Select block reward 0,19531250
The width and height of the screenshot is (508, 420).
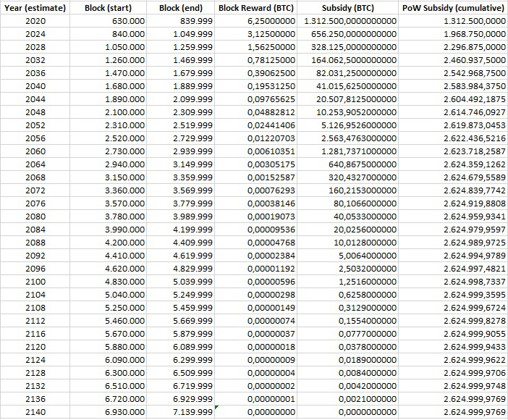pyautogui.click(x=256, y=86)
